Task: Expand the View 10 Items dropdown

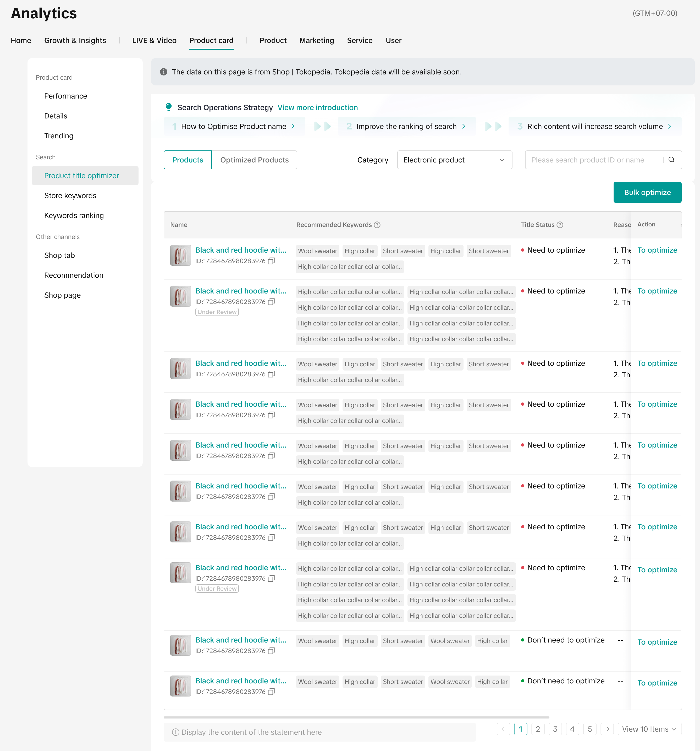Action: (649, 729)
